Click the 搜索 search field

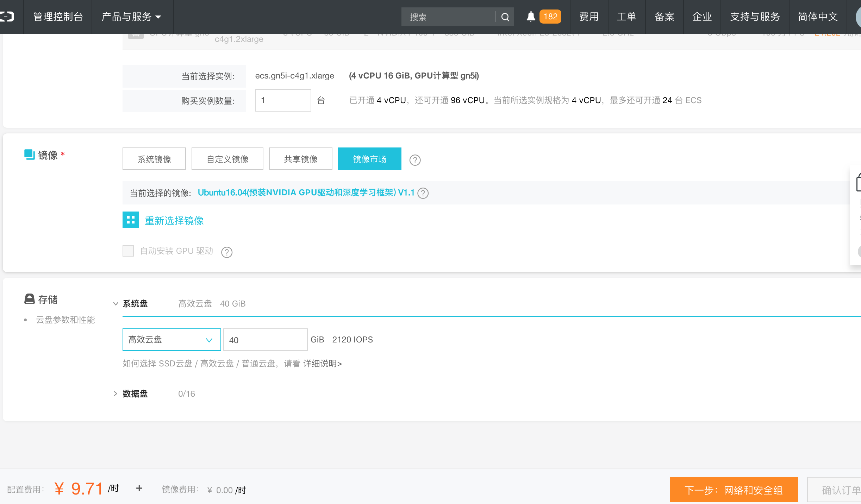(x=448, y=17)
